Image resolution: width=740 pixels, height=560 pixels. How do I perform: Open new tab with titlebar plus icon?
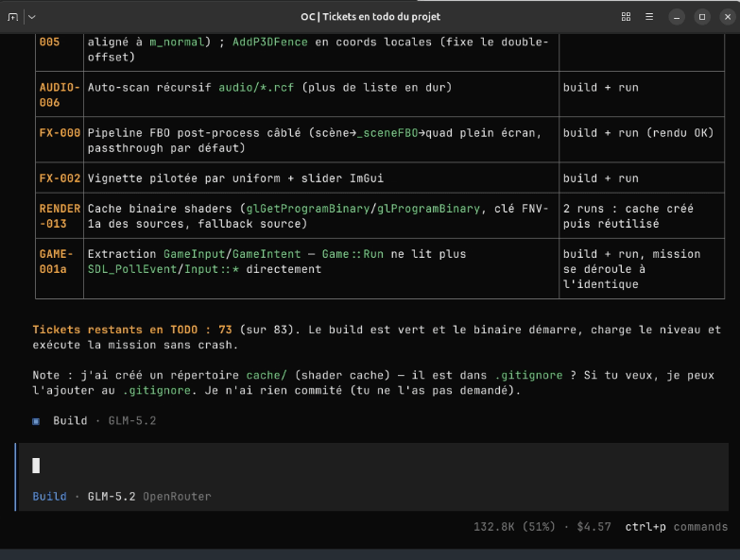(x=12, y=17)
